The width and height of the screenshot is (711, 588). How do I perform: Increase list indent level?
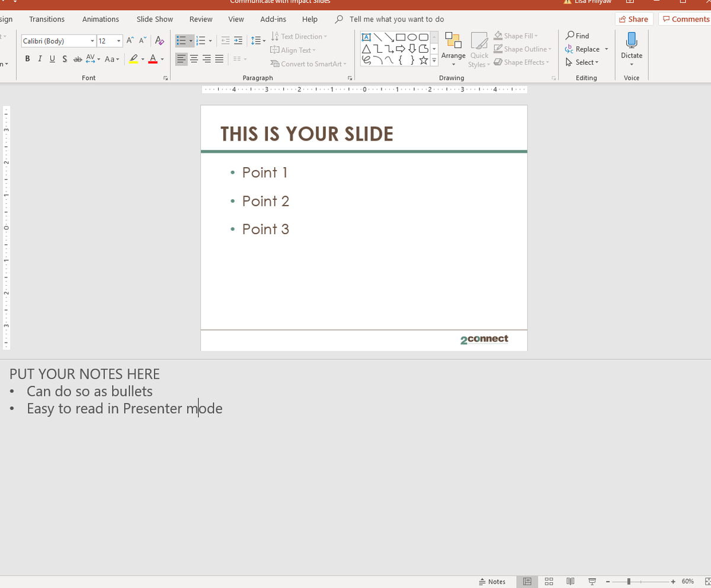tap(238, 40)
